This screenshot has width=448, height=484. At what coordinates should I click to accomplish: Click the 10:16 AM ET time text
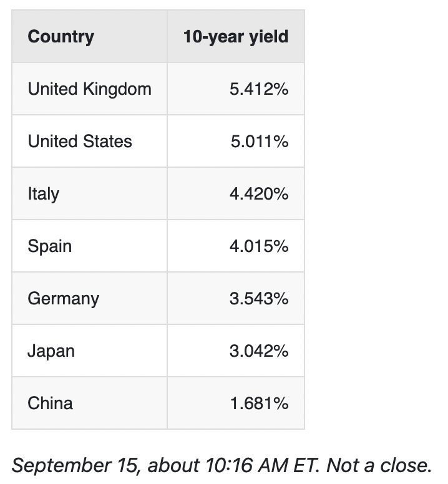click(262, 465)
